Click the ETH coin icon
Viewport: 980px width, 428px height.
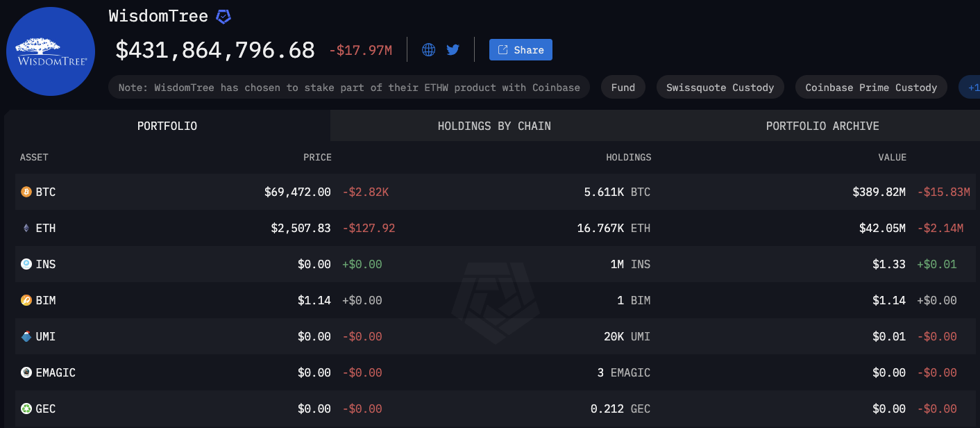click(26, 228)
